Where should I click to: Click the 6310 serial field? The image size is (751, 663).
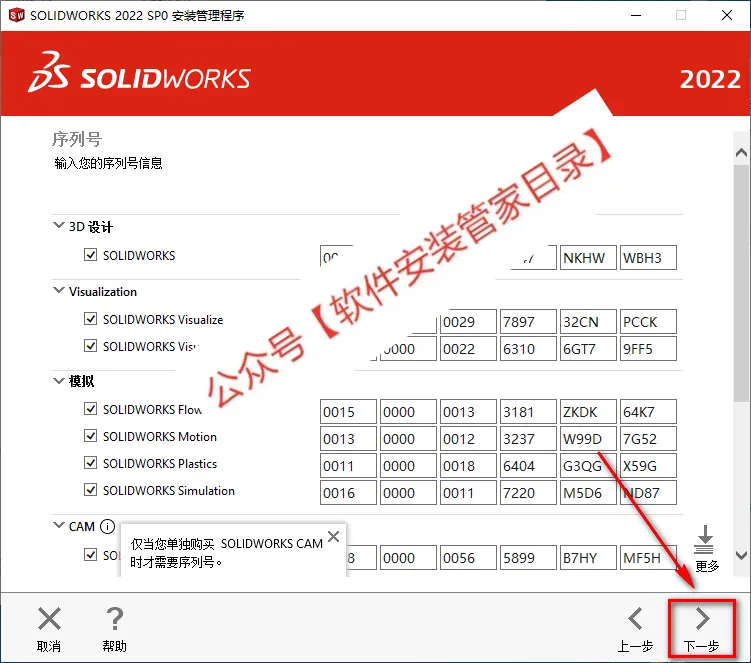coord(528,348)
